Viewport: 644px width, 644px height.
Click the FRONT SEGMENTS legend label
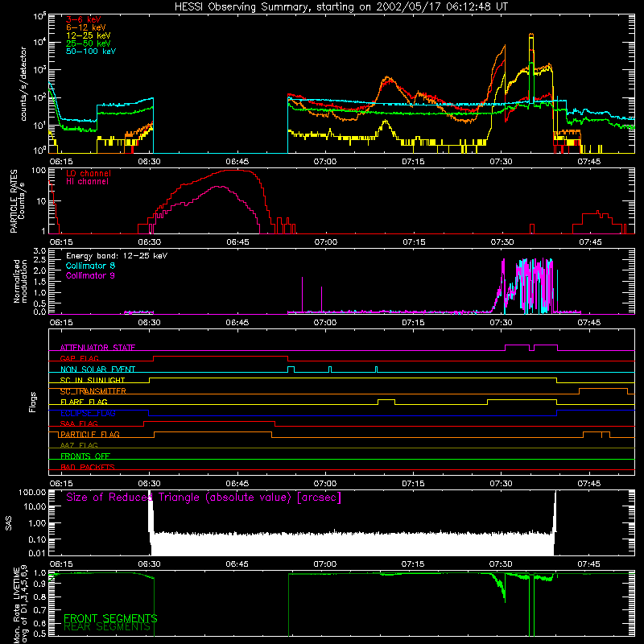(x=110, y=618)
